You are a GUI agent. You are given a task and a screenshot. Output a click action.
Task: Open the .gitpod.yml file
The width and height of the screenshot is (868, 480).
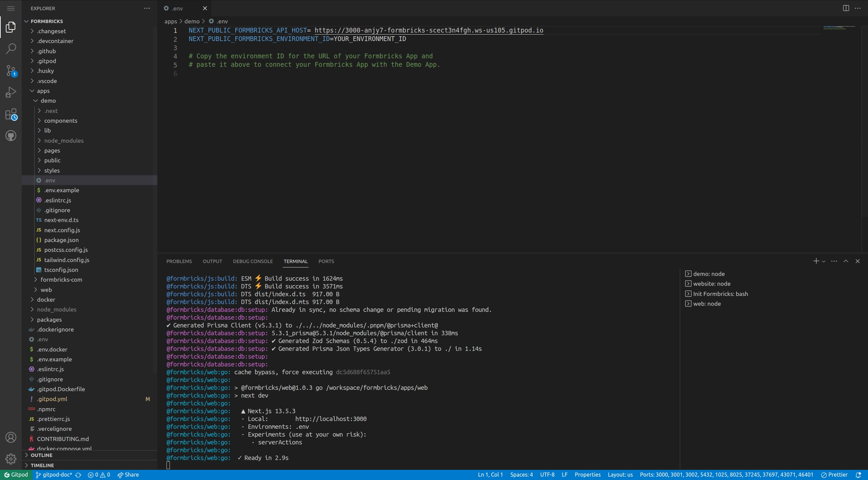pos(90,399)
